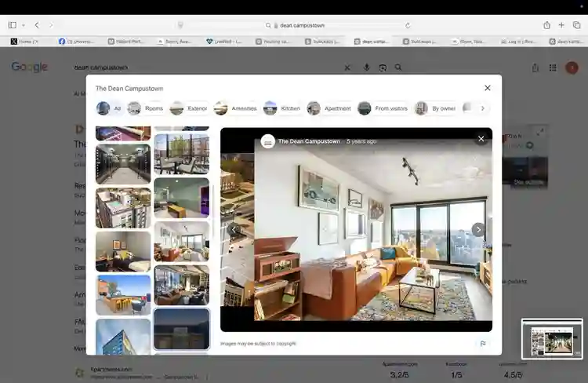Open a new tab with plus icon
588x383 pixels.
[x=561, y=25]
